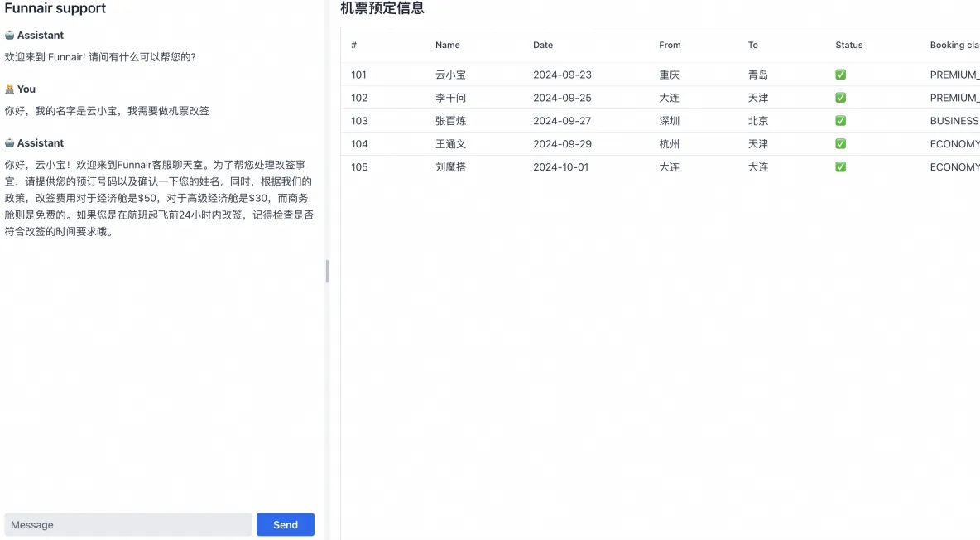Image resolution: width=980 pixels, height=540 pixels.
Task: Click the chat panel scrollbar
Action: pos(326,271)
